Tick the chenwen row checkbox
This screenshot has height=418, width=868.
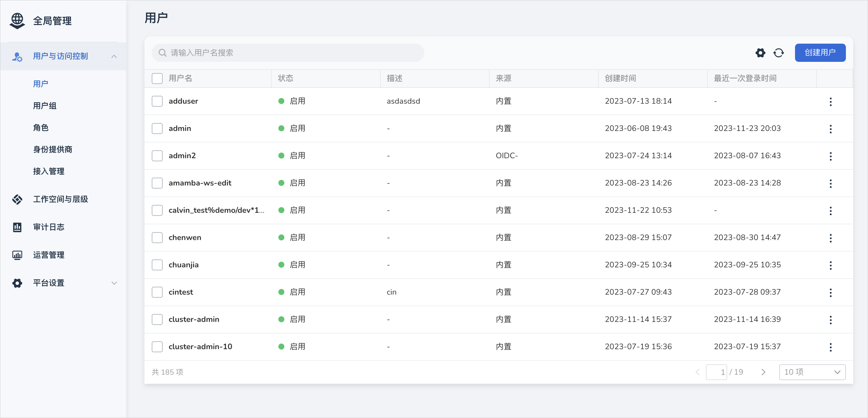157,238
